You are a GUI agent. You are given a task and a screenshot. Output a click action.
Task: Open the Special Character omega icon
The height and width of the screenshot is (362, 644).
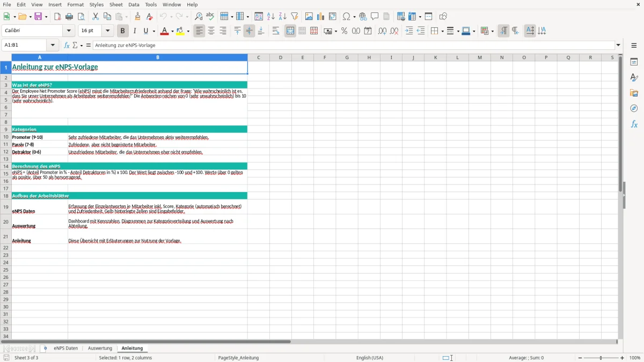[347, 17]
